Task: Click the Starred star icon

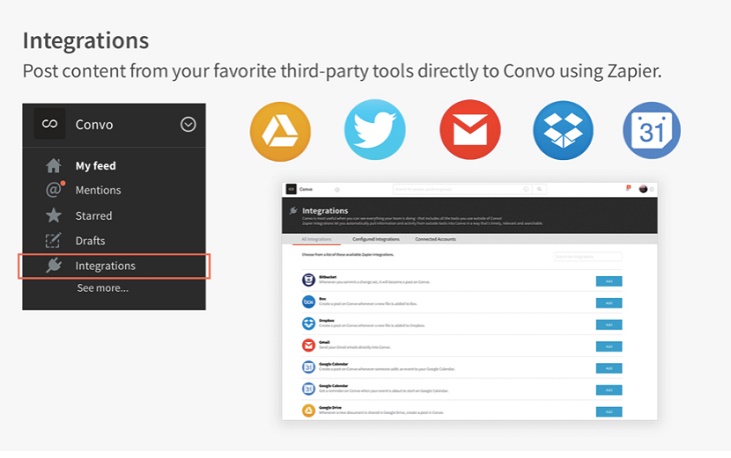Action: click(54, 215)
